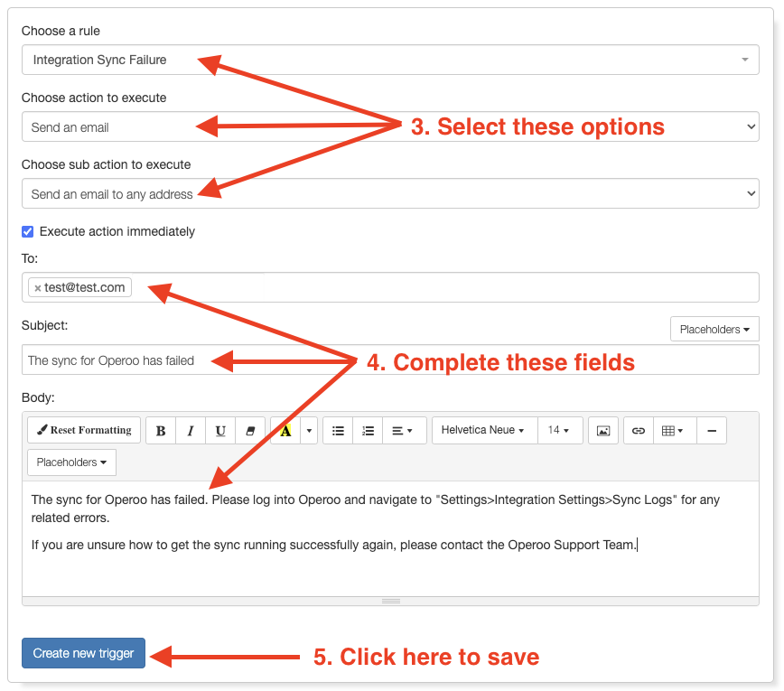This screenshot has height=691, width=784.
Task: Insert an unordered bullet list
Action: tap(338, 431)
